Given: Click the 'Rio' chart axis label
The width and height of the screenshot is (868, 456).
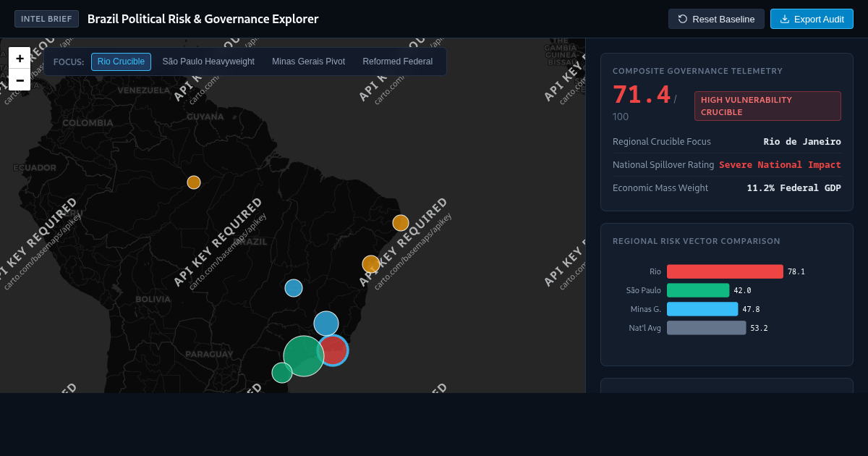Looking at the screenshot, I should point(655,271).
